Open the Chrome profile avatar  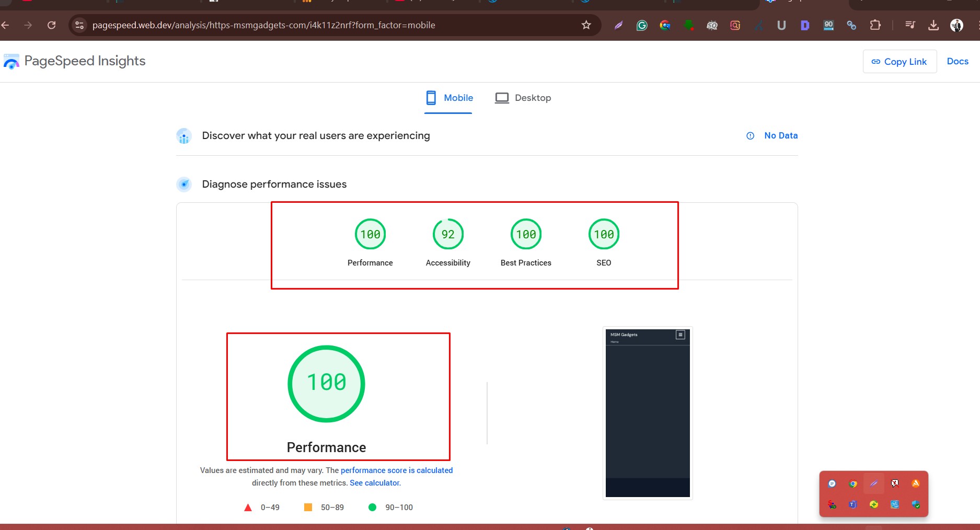(x=956, y=25)
